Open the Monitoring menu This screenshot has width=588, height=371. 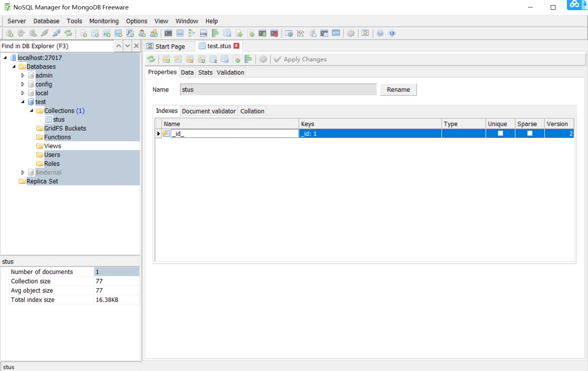[104, 21]
